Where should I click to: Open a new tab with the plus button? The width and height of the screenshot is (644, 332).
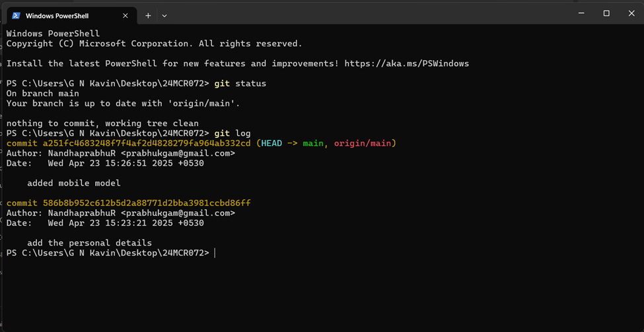148,16
